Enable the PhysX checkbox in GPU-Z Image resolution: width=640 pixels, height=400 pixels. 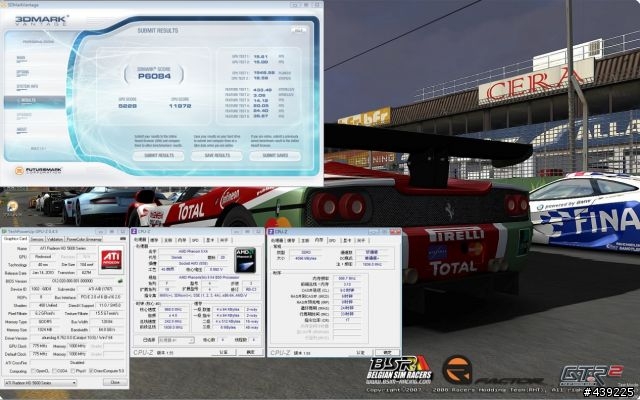tap(73, 371)
